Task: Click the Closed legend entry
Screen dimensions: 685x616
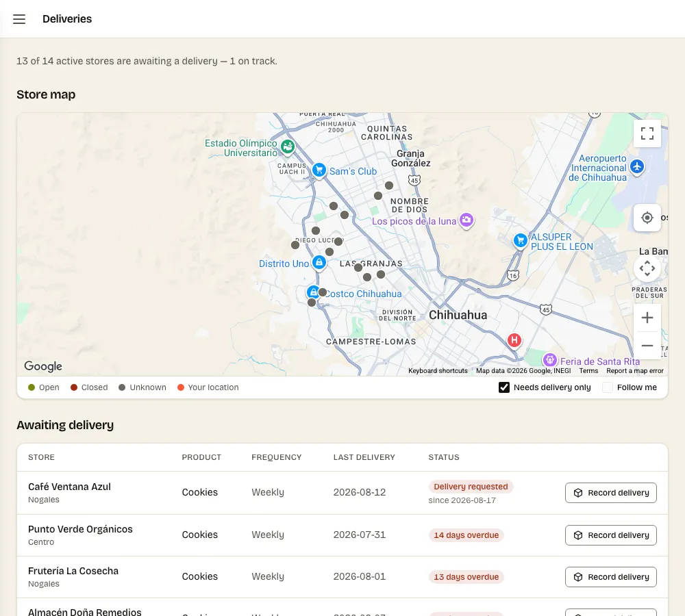Action: pos(89,387)
